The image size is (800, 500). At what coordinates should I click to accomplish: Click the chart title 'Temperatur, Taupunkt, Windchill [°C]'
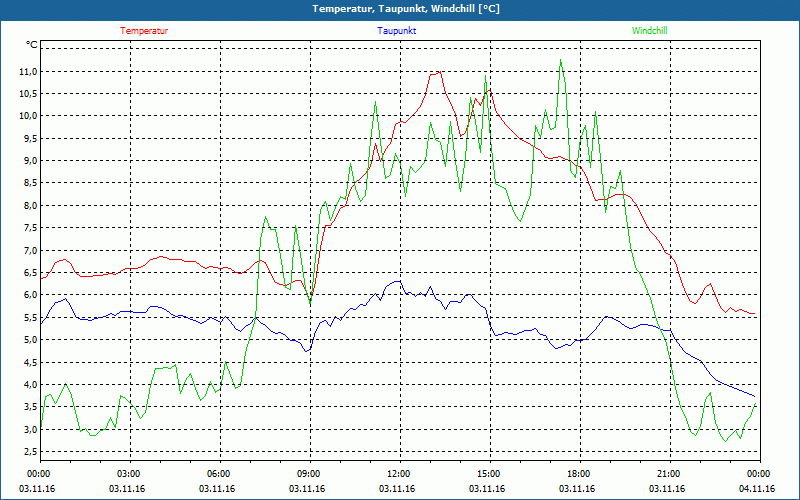pyautogui.click(x=406, y=9)
